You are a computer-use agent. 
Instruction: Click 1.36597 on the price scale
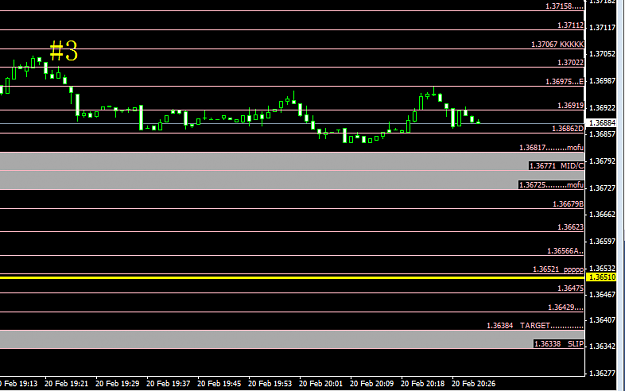pos(602,242)
